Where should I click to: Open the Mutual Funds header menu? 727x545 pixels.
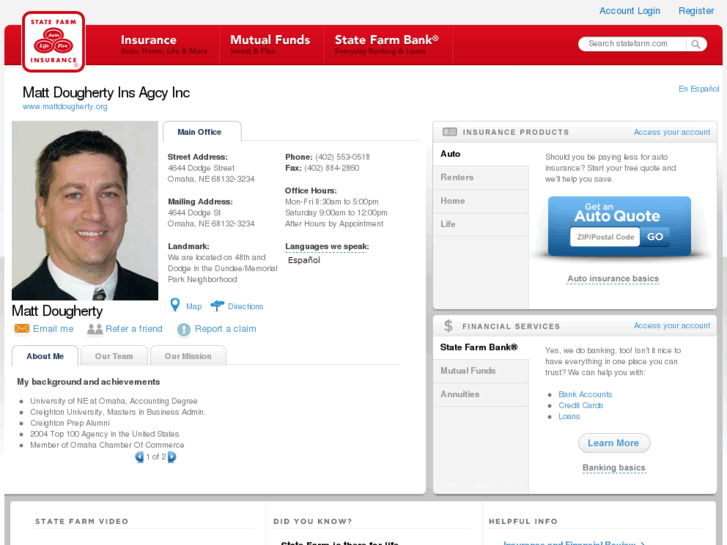tap(271, 45)
